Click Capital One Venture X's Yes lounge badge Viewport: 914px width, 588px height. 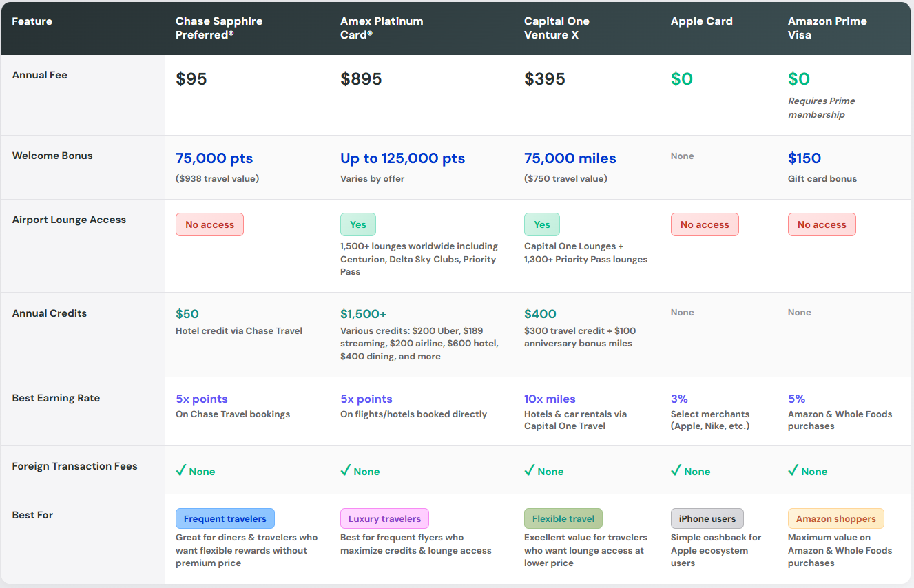542,224
